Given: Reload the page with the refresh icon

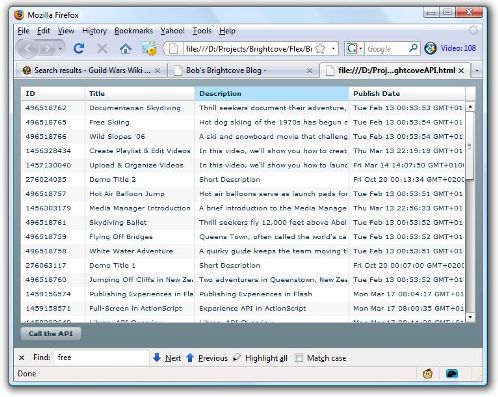Looking at the screenshot, I should [x=79, y=49].
